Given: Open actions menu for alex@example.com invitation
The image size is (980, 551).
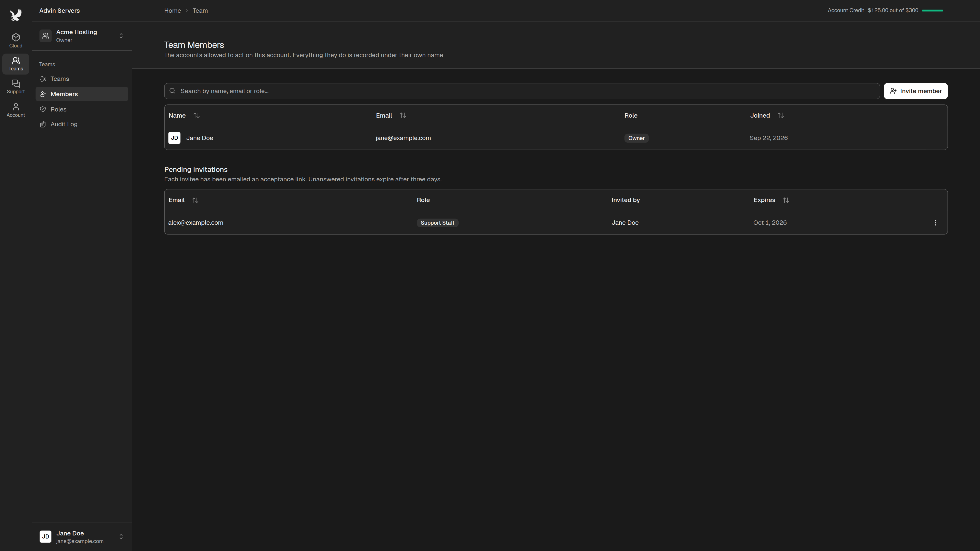Looking at the screenshot, I should [936, 223].
